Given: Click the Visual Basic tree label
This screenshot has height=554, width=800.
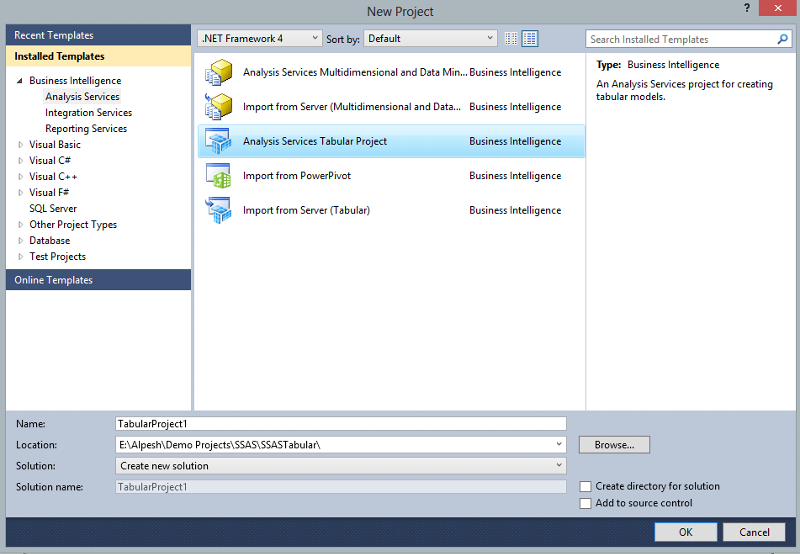Looking at the screenshot, I should pyautogui.click(x=55, y=145).
